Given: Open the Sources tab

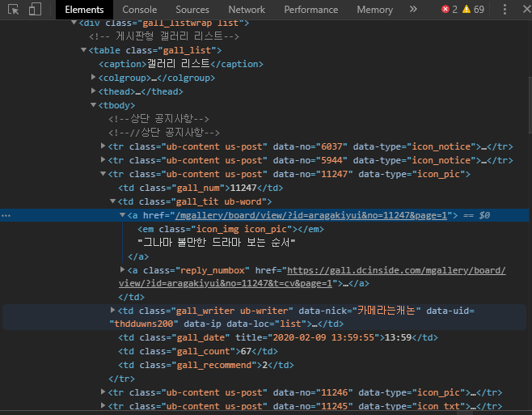Looking at the screenshot, I should pos(192,10).
